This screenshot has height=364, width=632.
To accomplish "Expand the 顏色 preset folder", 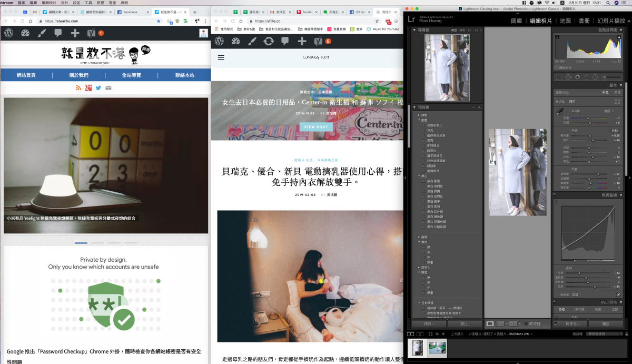I will [x=419, y=115].
